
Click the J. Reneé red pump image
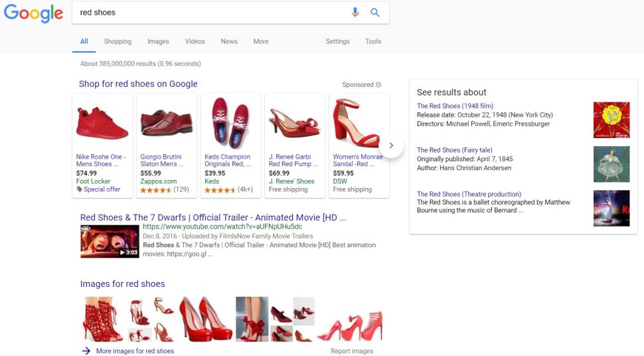(x=295, y=123)
